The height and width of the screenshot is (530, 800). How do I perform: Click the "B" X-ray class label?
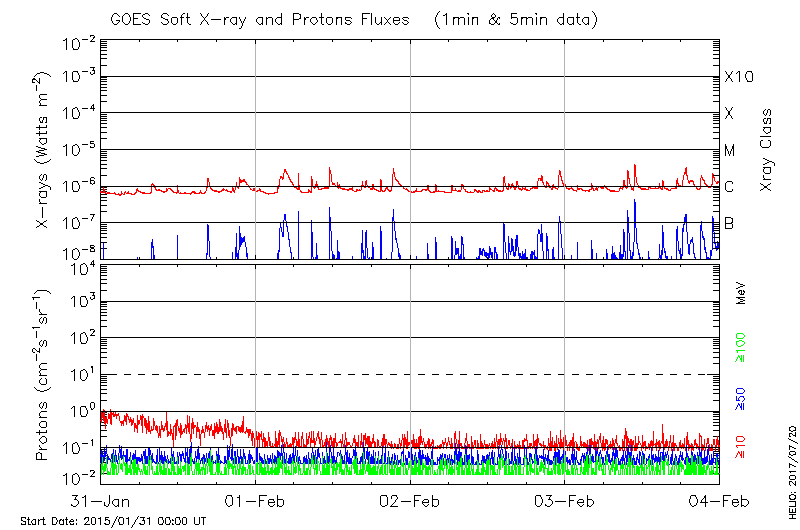[730, 223]
